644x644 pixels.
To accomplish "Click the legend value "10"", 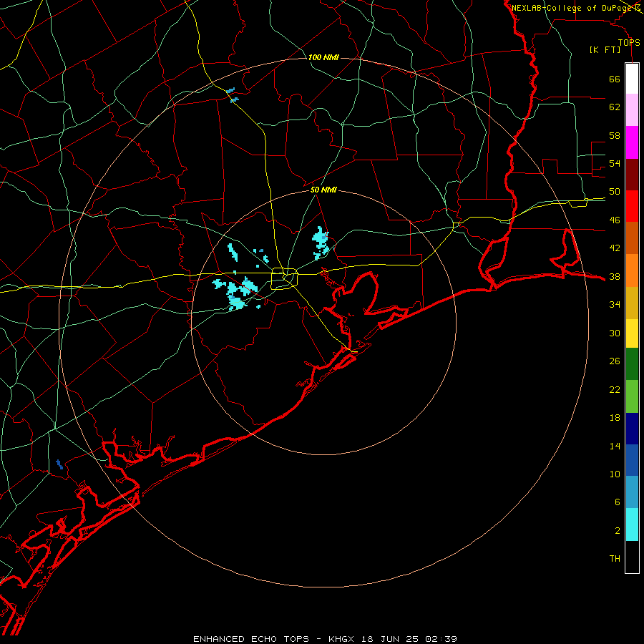I will coord(615,474).
